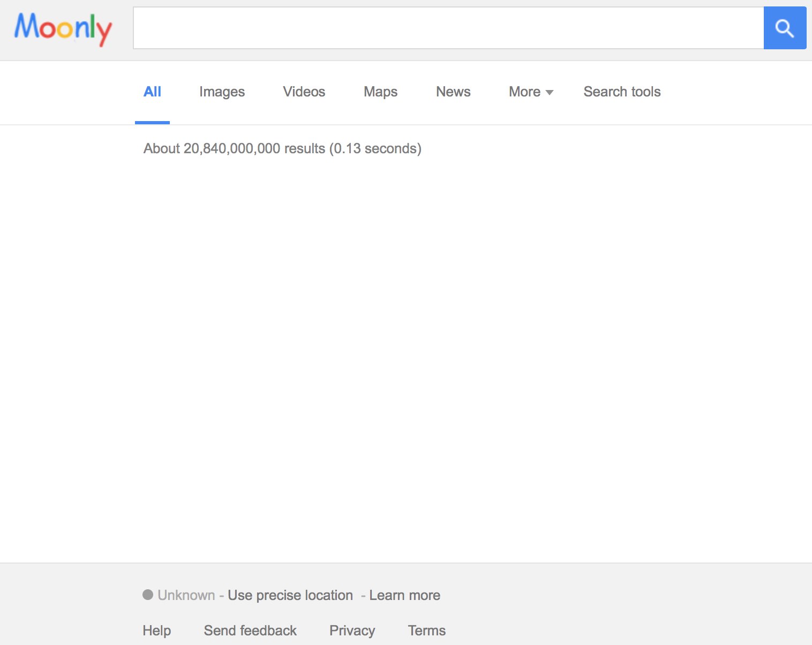Select the All tab
This screenshot has width=812, height=645.
[152, 92]
